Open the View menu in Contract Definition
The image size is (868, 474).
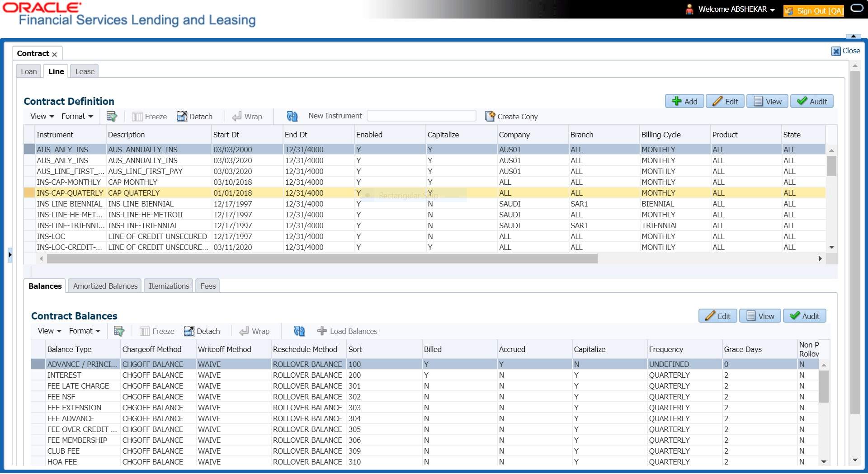tap(42, 117)
